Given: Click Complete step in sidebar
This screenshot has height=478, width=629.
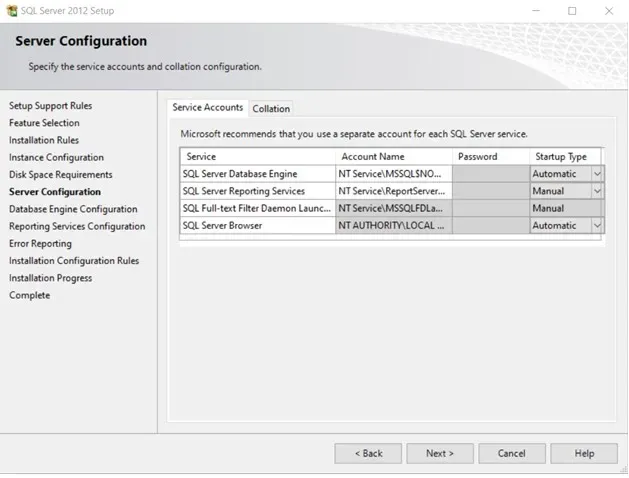Looking at the screenshot, I should (x=30, y=295).
